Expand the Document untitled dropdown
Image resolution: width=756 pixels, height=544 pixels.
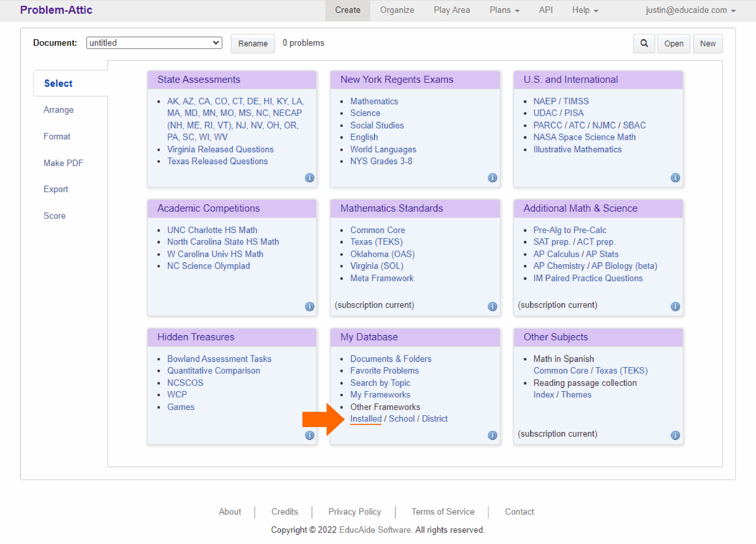point(154,43)
